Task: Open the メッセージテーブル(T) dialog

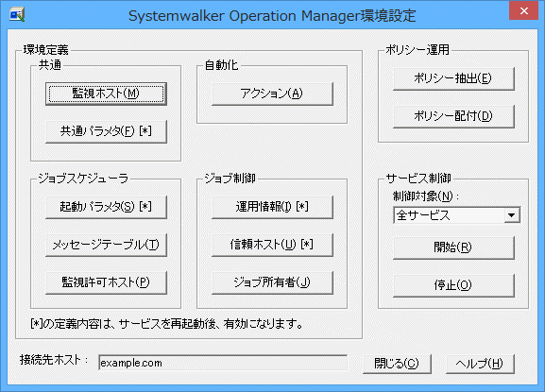Action: (106, 245)
